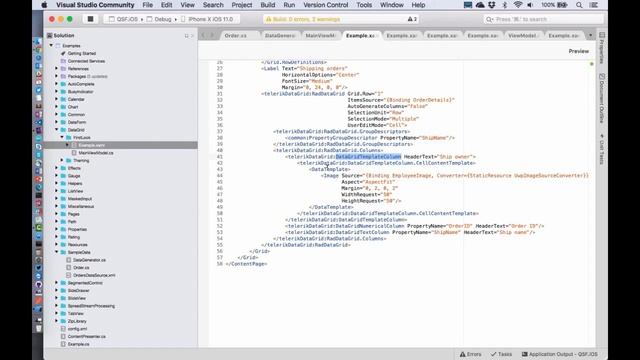Image resolution: width=640 pixels, height=360 pixels.
Task: Select the SpreadStreamProcessing folder
Action: [x=91, y=306]
